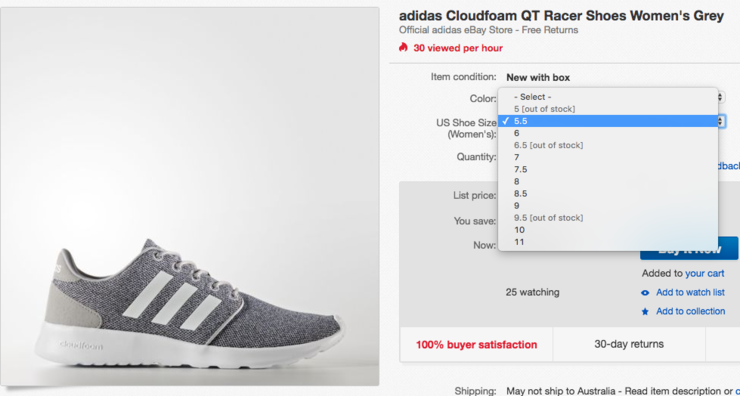Click 'Add to collection' link
This screenshot has width=740, height=396.
(690, 312)
